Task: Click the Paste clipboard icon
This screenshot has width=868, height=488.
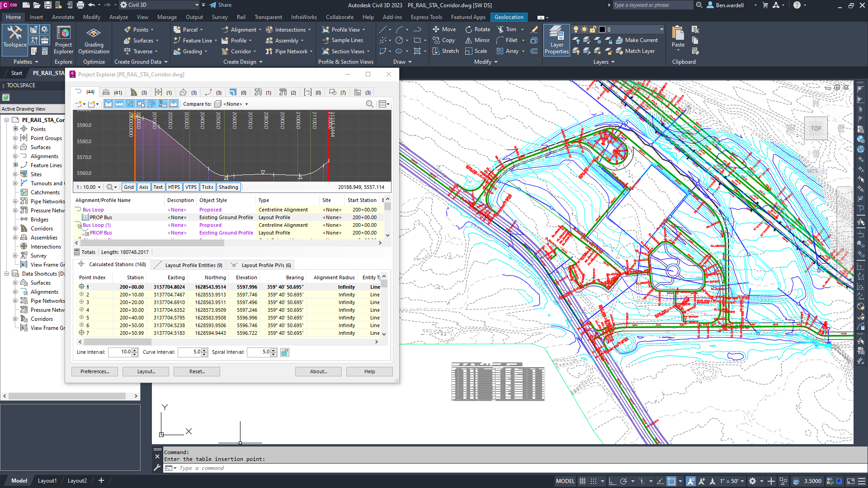Action: pos(678,36)
